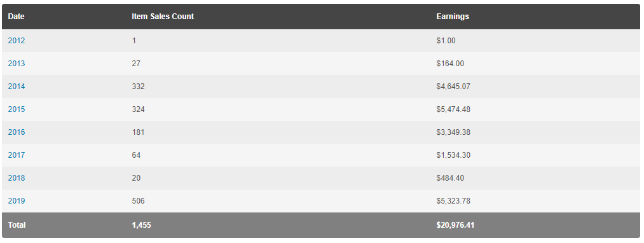Open the 2018 date link
The height and width of the screenshot is (243, 644).
(x=17, y=178)
